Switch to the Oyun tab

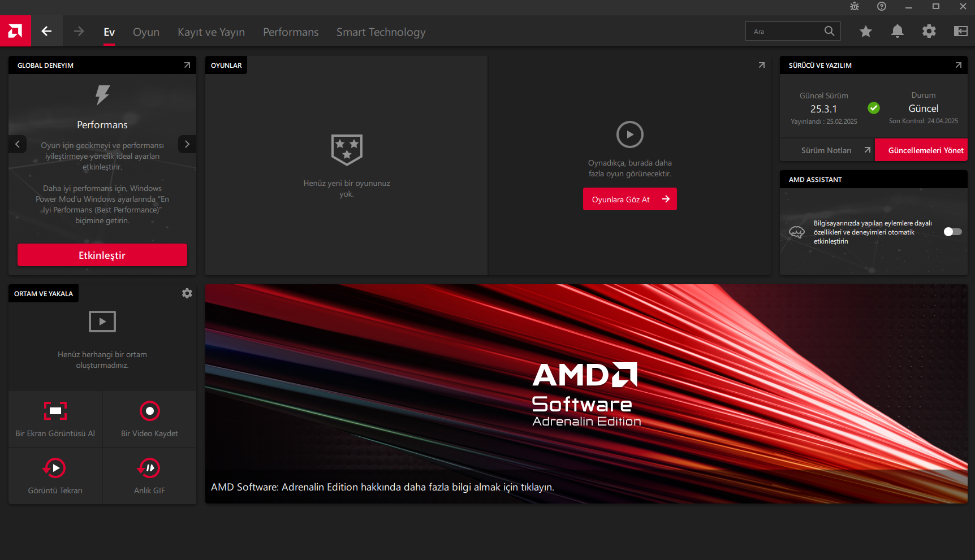146,32
